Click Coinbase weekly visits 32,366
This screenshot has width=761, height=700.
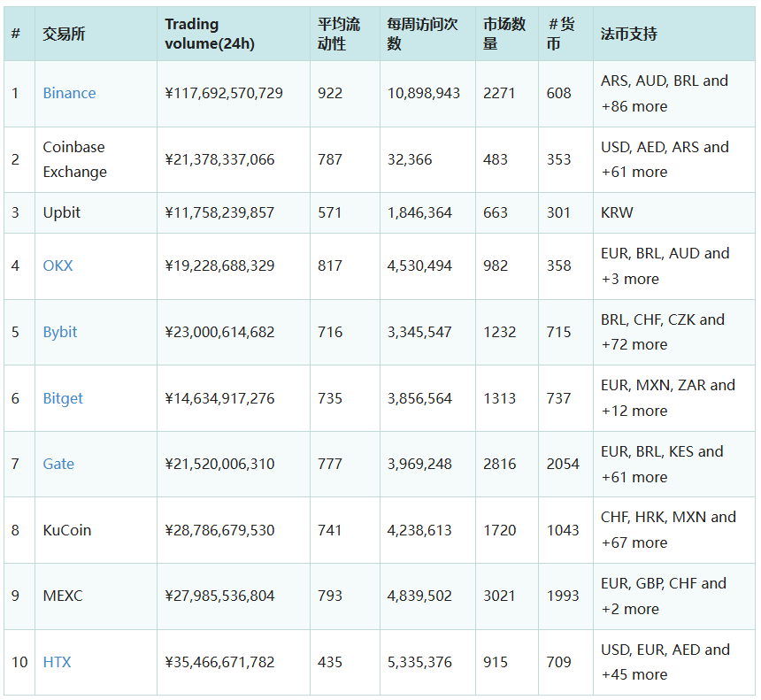click(410, 159)
